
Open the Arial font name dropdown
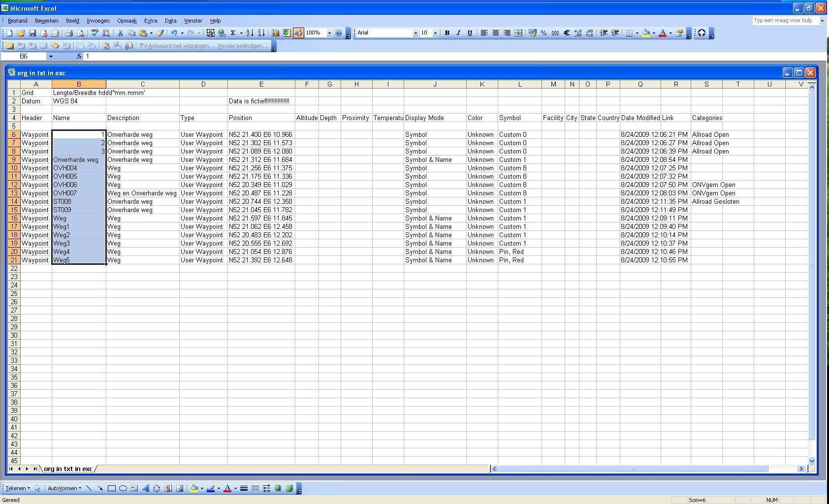pos(415,33)
